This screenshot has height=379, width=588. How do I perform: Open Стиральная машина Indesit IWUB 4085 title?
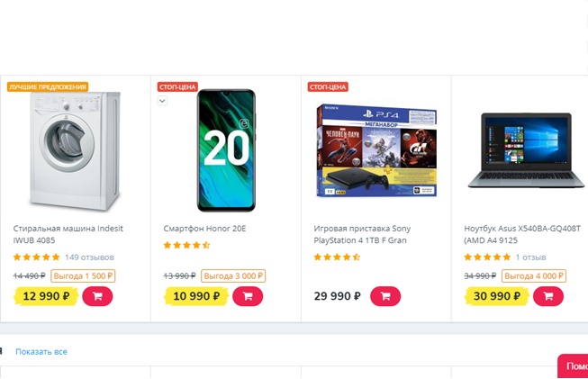68,234
